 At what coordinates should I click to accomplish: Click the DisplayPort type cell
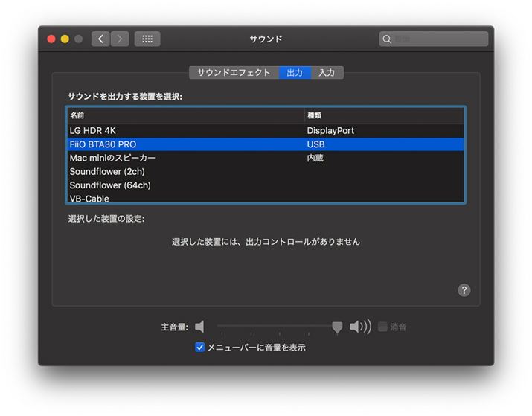click(330, 131)
